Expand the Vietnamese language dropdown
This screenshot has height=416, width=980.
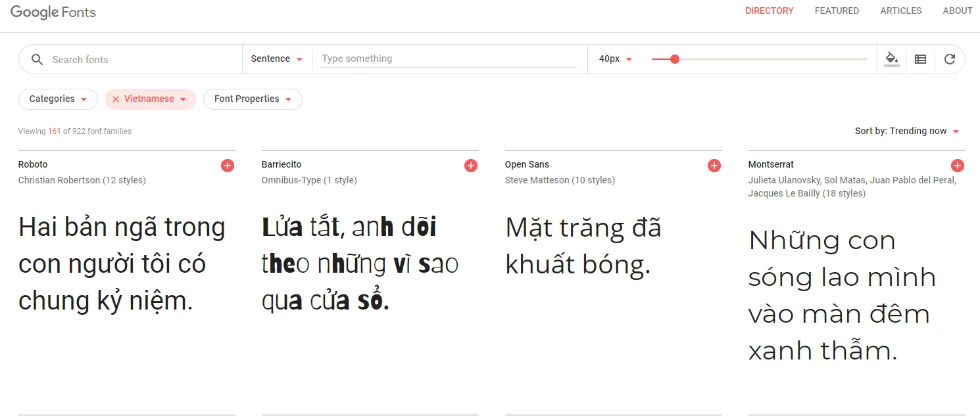coord(183,100)
